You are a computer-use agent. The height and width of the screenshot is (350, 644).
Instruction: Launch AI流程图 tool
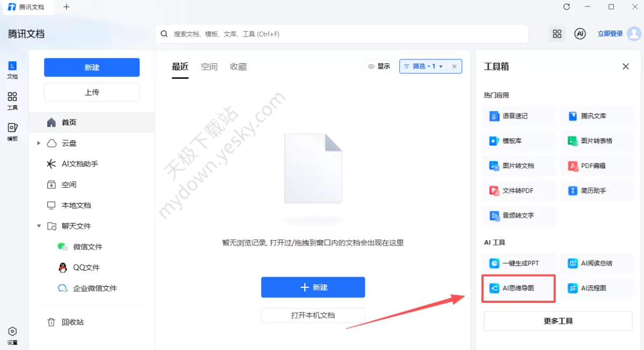(x=597, y=288)
